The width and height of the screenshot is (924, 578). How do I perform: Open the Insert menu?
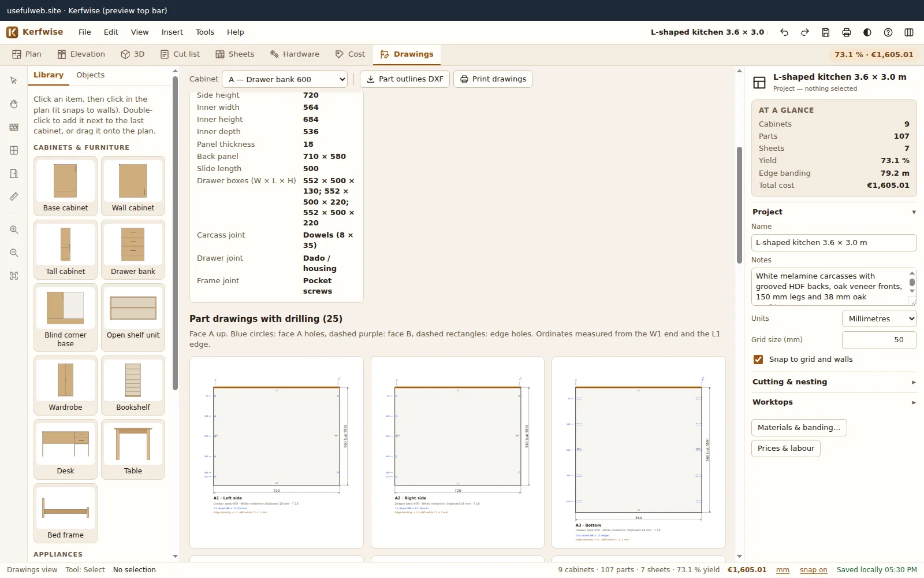pyautogui.click(x=172, y=32)
